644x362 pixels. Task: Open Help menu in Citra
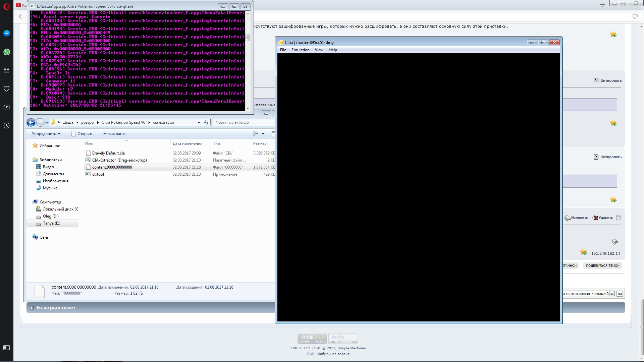pyautogui.click(x=333, y=50)
